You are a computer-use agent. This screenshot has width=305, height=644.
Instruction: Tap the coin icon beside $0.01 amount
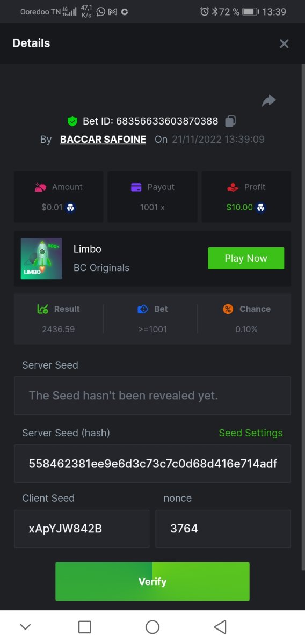pos(70,207)
